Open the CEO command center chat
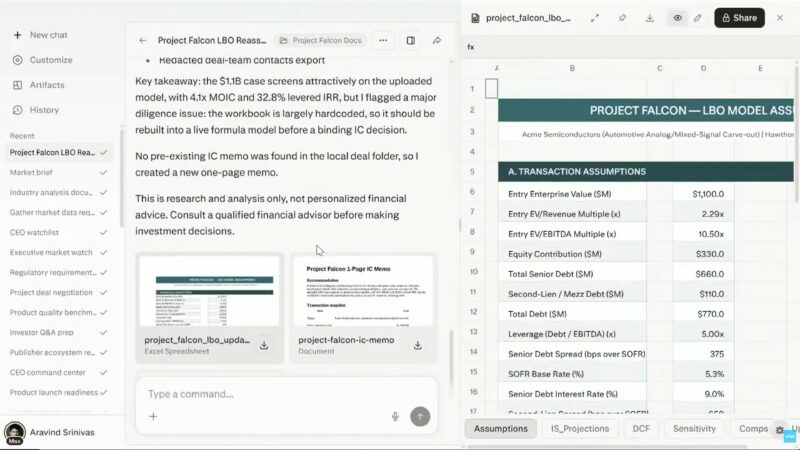 [x=58, y=372]
